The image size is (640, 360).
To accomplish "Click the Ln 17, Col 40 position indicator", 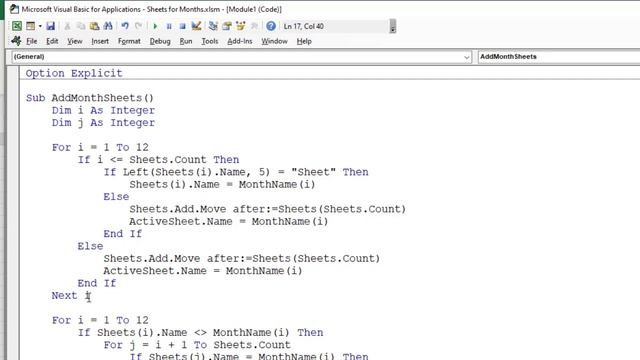I will (x=304, y=26).
